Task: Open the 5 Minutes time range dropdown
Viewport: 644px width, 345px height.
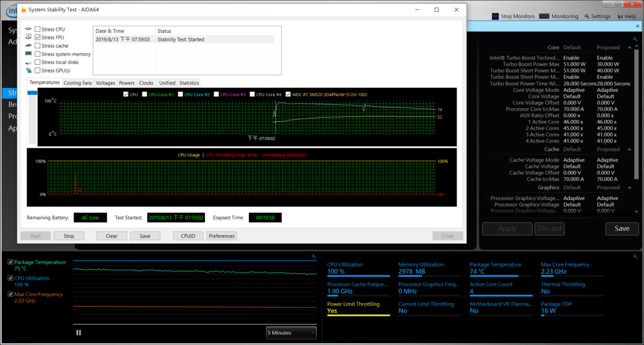Action: 291,332
